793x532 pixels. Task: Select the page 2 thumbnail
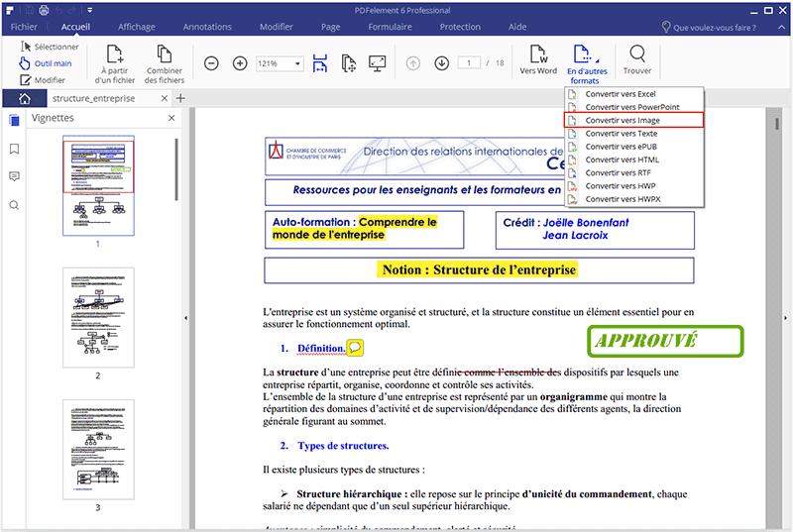pos(97,317)
